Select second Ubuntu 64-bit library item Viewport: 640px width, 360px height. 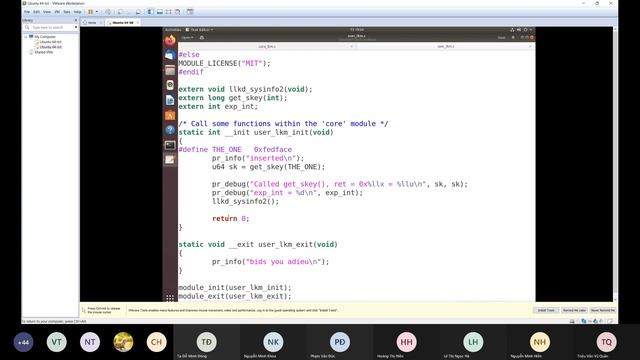coord(50,47)
